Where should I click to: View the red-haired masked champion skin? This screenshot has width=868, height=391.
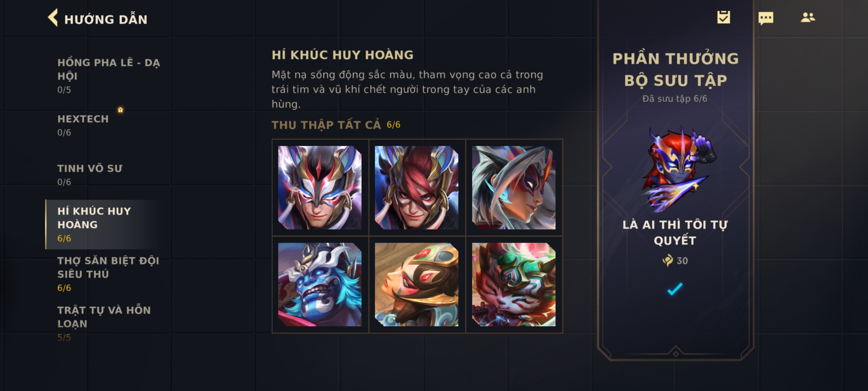417,188
